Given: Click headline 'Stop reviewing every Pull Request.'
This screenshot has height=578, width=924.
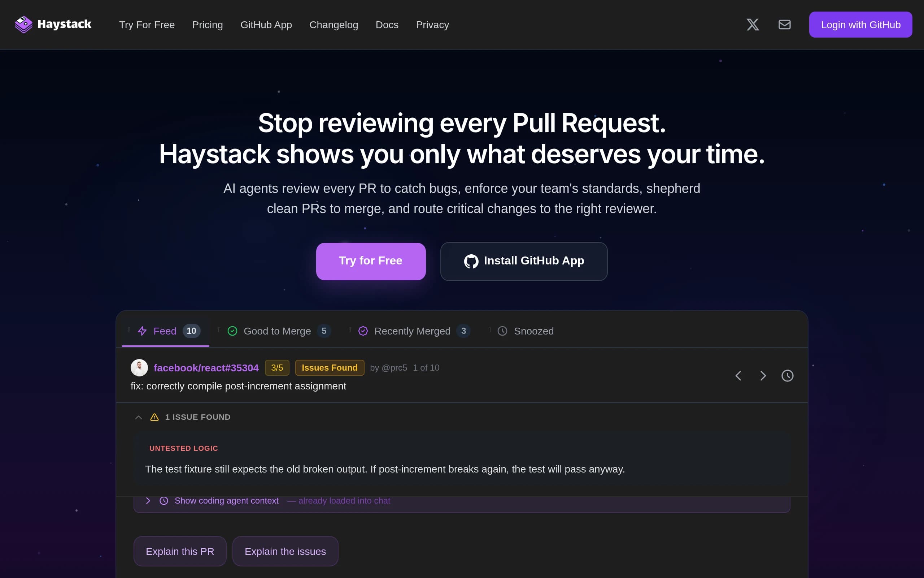Looking at the screenshot, I should [x=462, y=123].
